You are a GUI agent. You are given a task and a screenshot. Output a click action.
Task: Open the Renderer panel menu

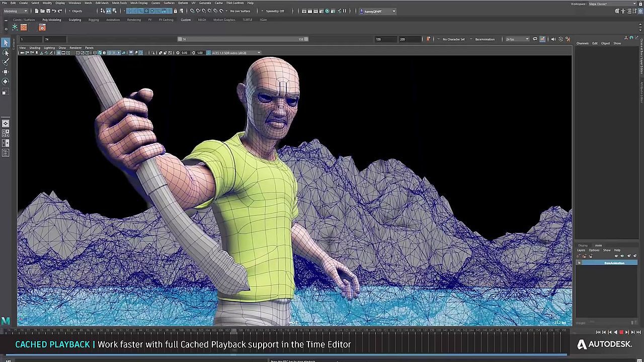75,48
